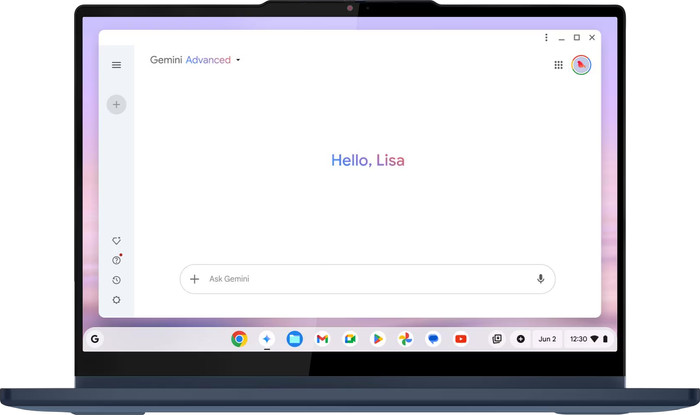Open the hamburger main menu

(116, 65)
